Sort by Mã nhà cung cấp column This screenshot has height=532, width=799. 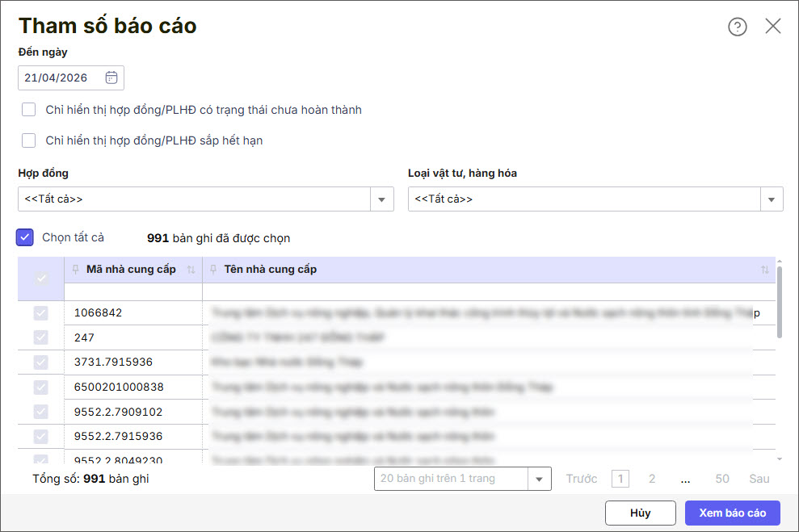(191, 270)
